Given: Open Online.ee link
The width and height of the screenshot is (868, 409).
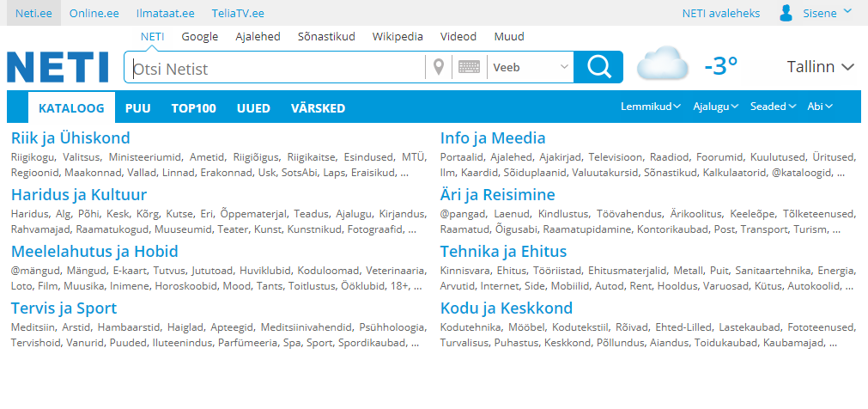Looking at the screenshot, I should pos(94,13).
